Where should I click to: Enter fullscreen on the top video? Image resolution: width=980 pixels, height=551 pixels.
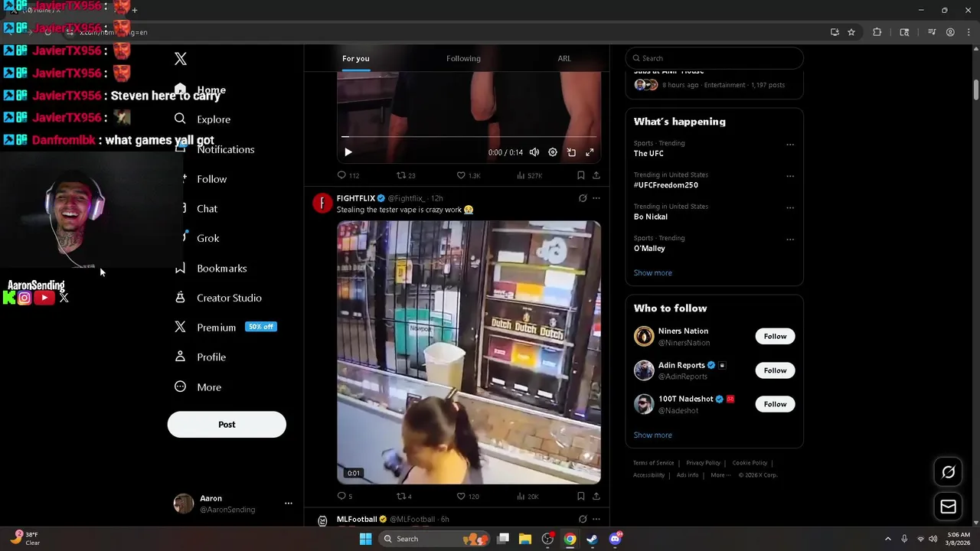tap(590, 152)
